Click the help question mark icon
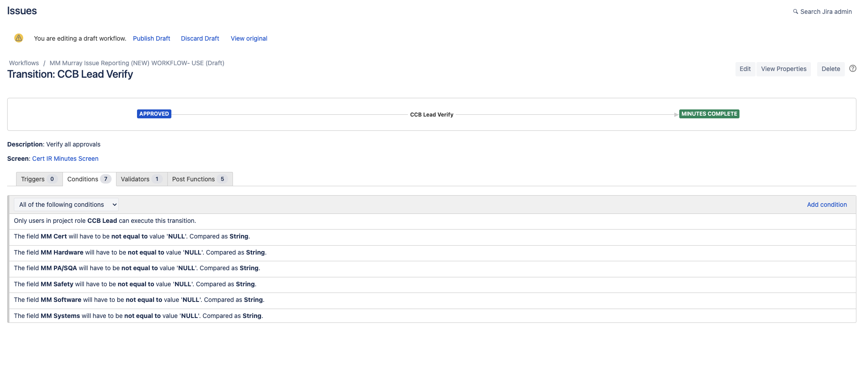Image resolution: width=868 pixels, height=389 pixels. [852, 69]
